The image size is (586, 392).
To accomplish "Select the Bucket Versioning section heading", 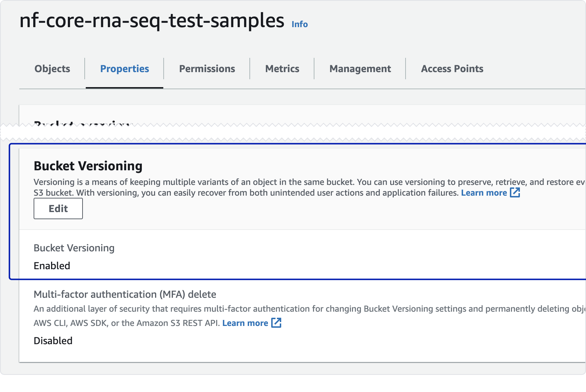I will [88, 166].
